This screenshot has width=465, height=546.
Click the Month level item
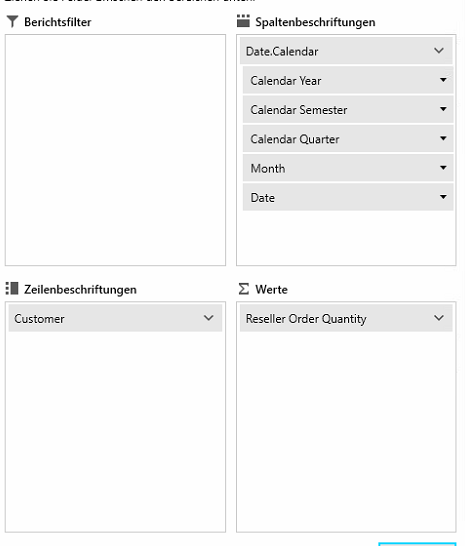pyautogui.click(x=348, y=168)
